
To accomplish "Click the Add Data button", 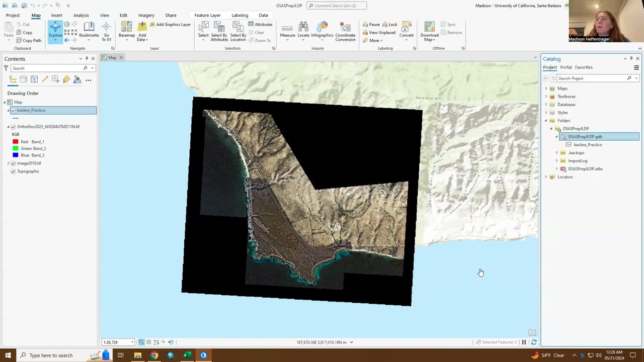I will point(142,32).
